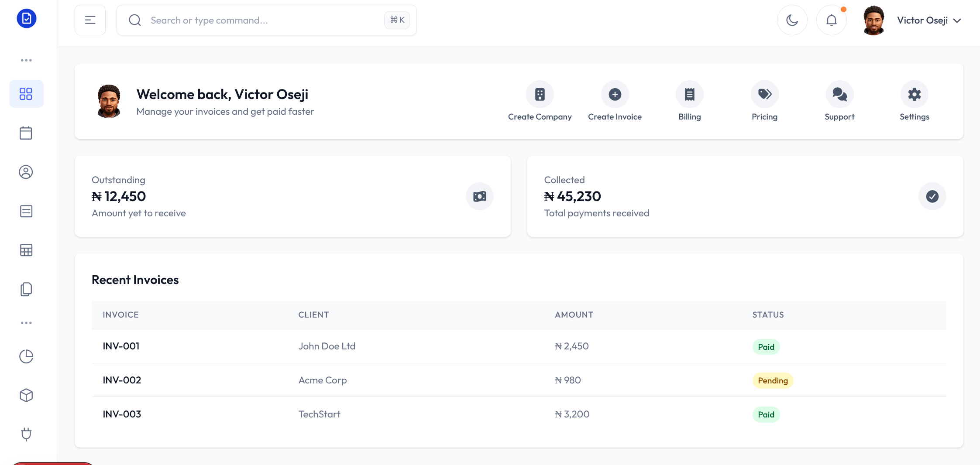Select the dashboard grid item in sidebar

pyautogui.click(x=26, y=93)
